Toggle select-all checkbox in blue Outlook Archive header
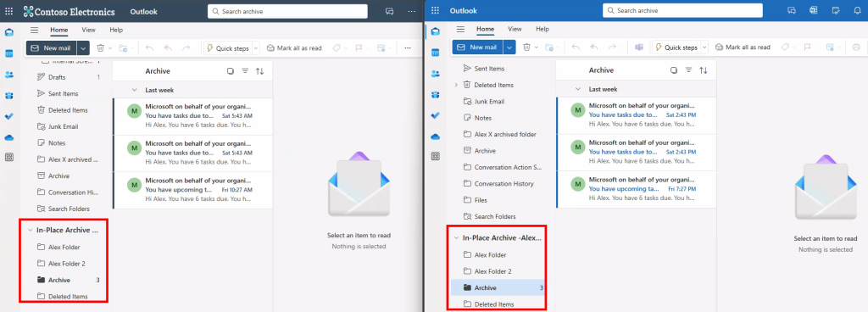The height and width of the screenshot is (312, 868). pos(674,70)
